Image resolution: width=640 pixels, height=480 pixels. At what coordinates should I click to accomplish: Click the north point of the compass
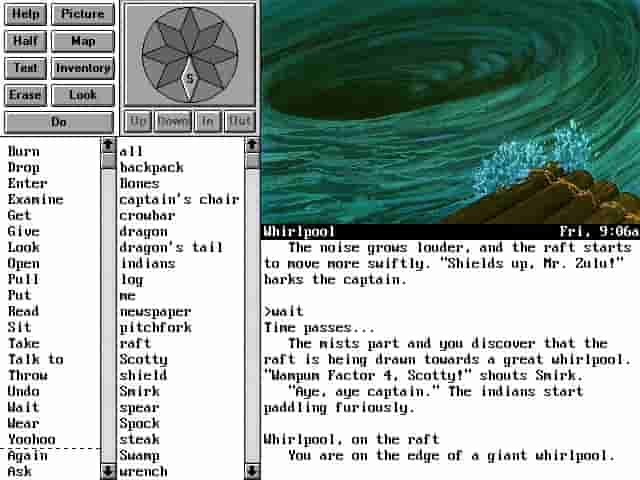pyautogui.click(x=190, y=31)
